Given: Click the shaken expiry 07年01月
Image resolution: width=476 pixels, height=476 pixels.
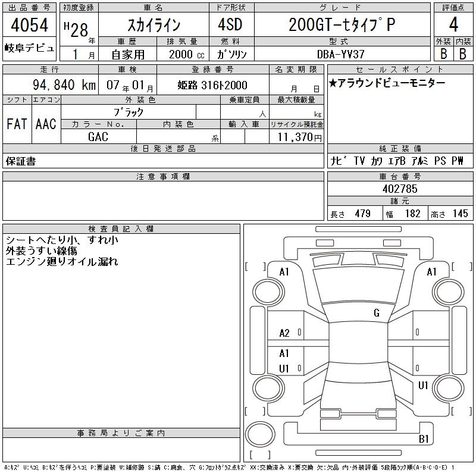Looking at the screenshot, I should click(130, 85).
